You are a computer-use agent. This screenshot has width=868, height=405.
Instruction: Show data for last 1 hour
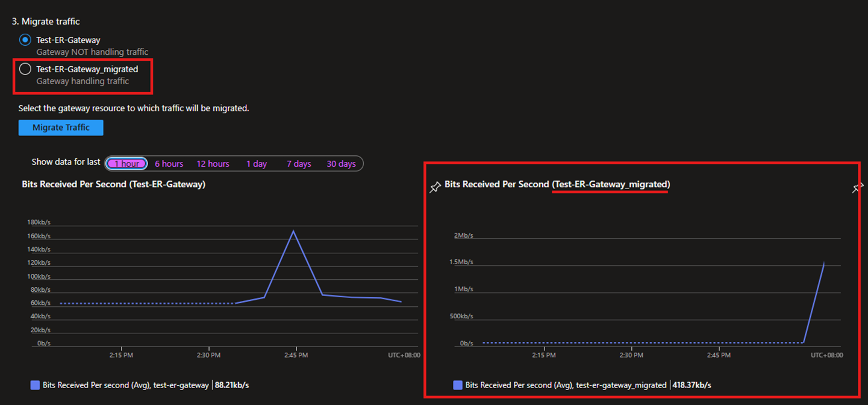click(x=126, y=164)
